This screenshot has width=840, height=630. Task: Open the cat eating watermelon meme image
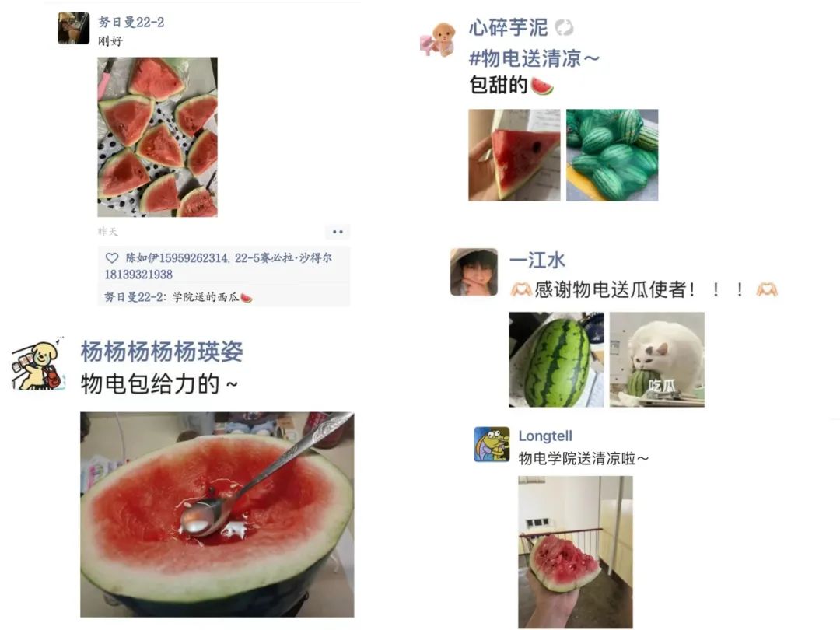(x=656, y=359)
